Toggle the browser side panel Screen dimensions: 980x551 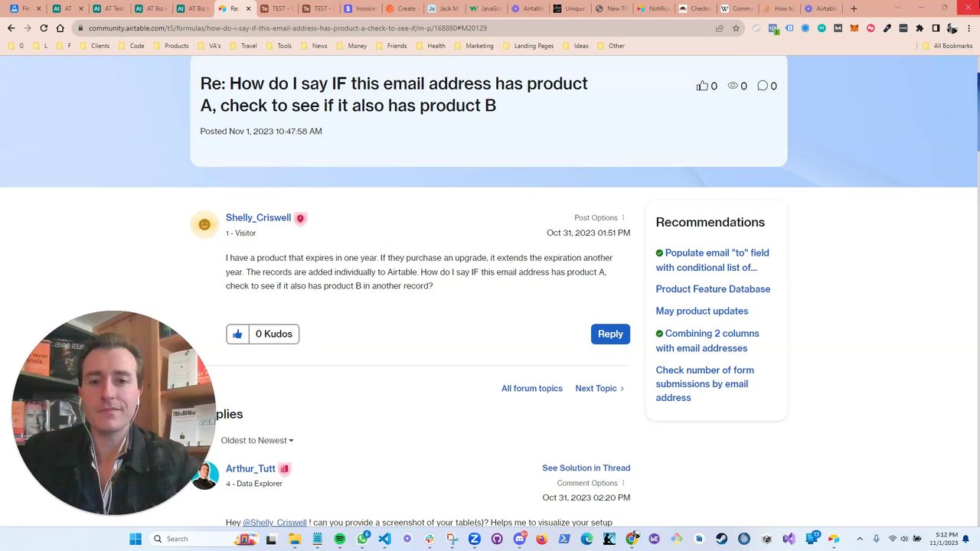pyautogui.click(x=936, y=28)
